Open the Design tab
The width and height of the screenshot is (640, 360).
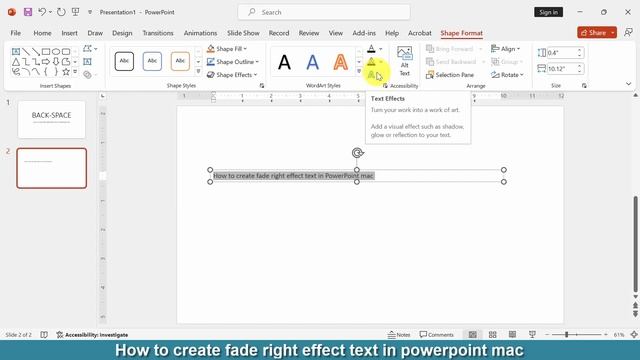(x=122, y=33)
